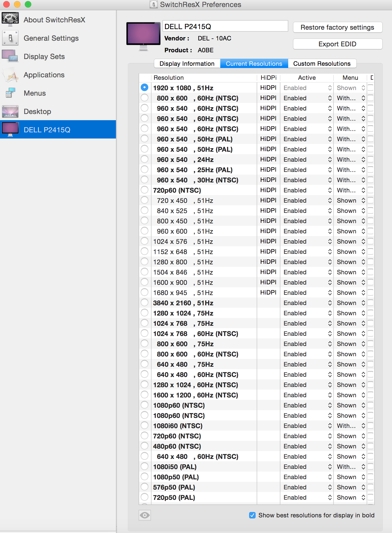Toggle Show best resolutions in bold checkbox
392x533 pixels.
click(x=252, y=515)
